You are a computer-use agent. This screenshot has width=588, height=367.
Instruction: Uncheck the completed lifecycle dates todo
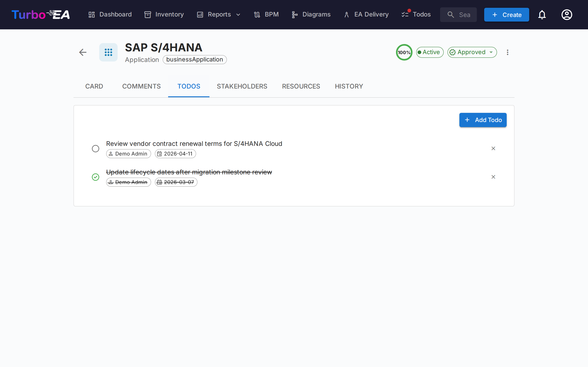tap(96, 177)
